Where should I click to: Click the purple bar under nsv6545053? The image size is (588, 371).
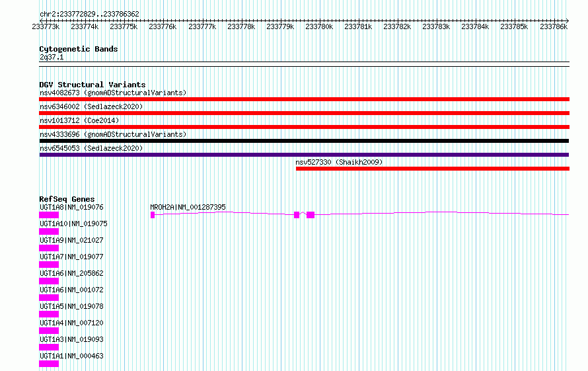click(304, 155)
